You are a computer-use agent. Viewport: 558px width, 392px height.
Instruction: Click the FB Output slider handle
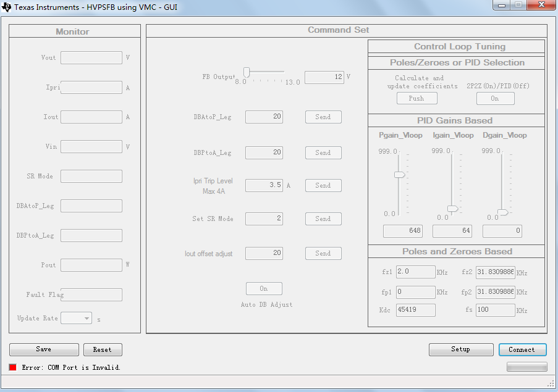point(247,72)
